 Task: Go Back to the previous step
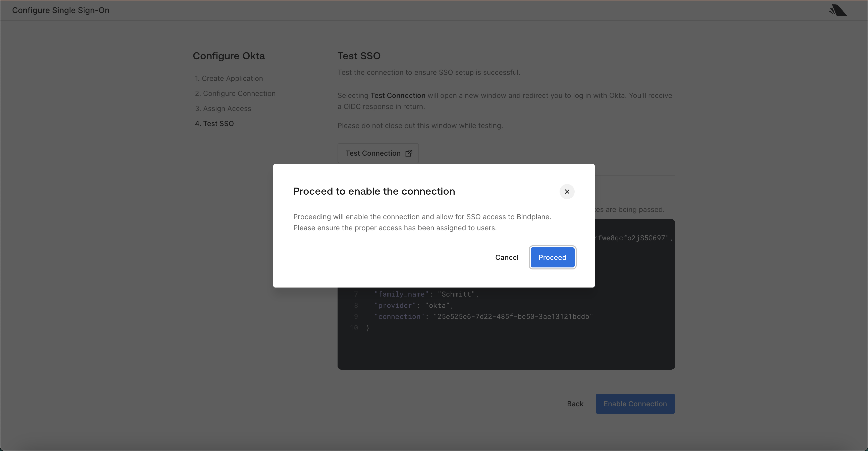[575, 404]
